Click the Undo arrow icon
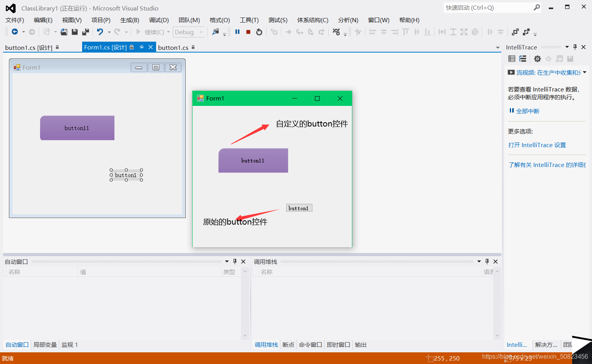Screen dimensions: 592x364 (100, 32)
